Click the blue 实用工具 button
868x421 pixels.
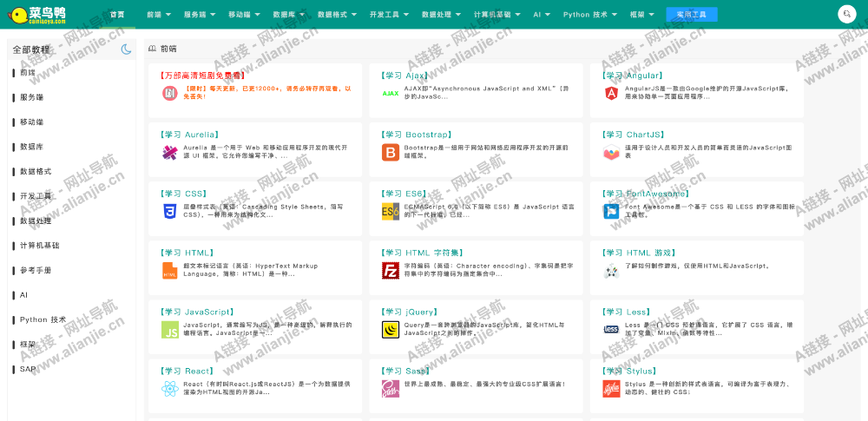(x=692, y=15)
